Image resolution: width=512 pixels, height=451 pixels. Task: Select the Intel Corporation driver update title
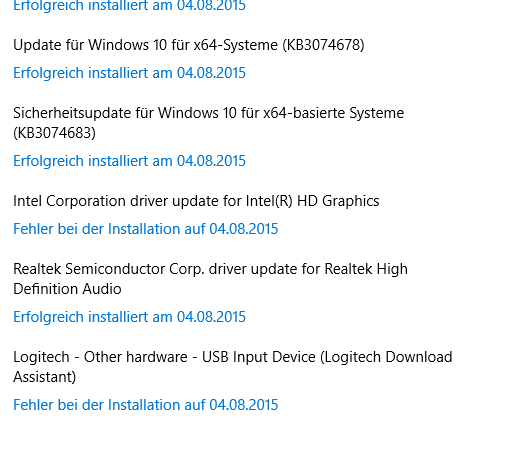tap(196, 201)
